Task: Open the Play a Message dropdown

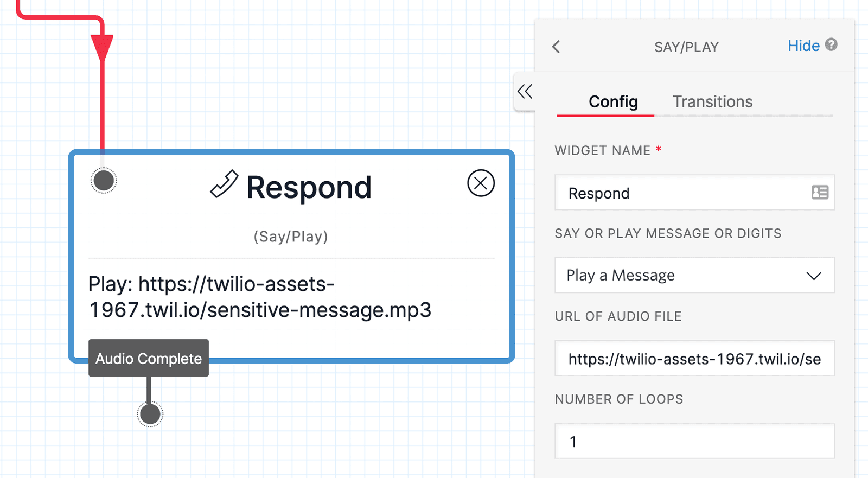Action: (694, 276)
